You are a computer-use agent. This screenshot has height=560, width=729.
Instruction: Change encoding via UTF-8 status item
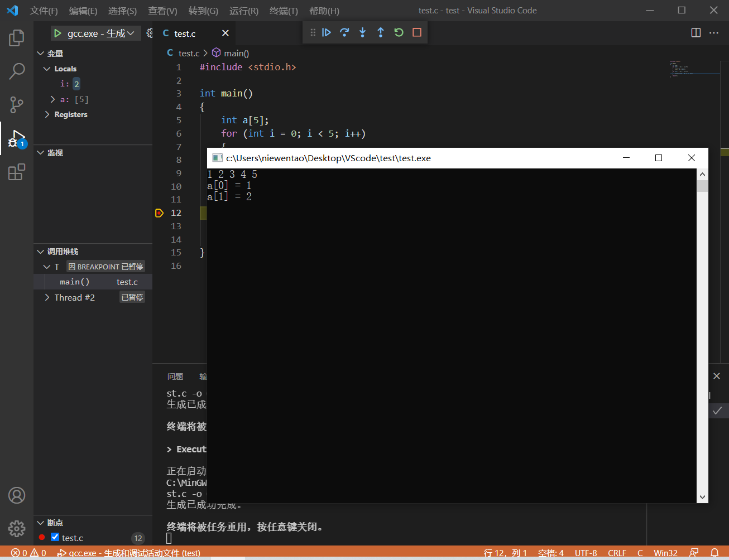(586, 553)
